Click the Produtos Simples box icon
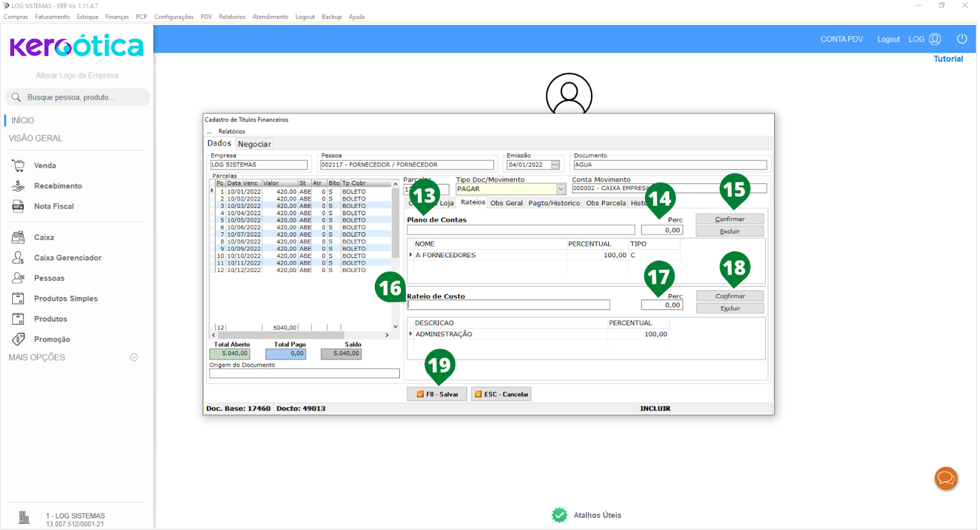The height and width of the screenshot is (530, 980). pyautogui.click(x=18, y=298)
